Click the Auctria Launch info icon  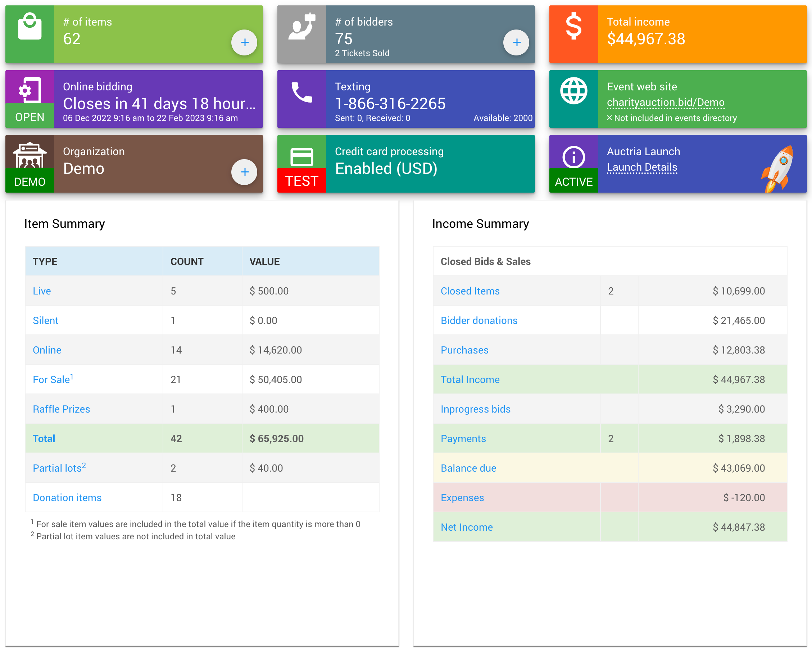coord(573,157)
